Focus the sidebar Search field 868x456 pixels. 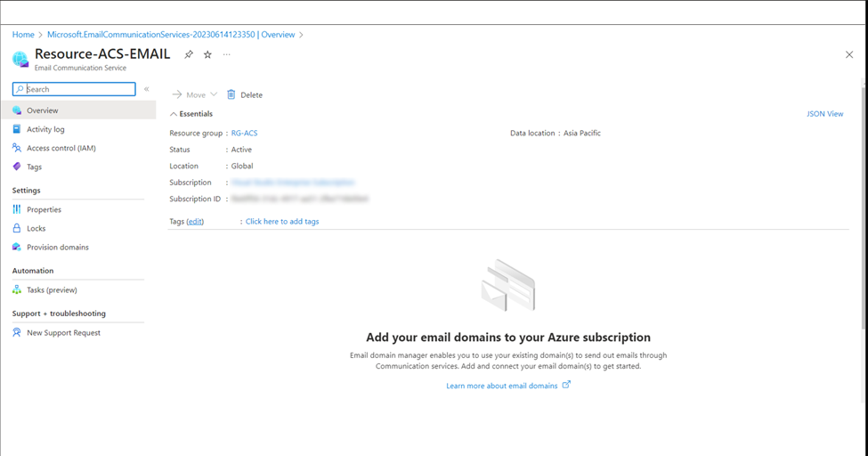point(74,89)
